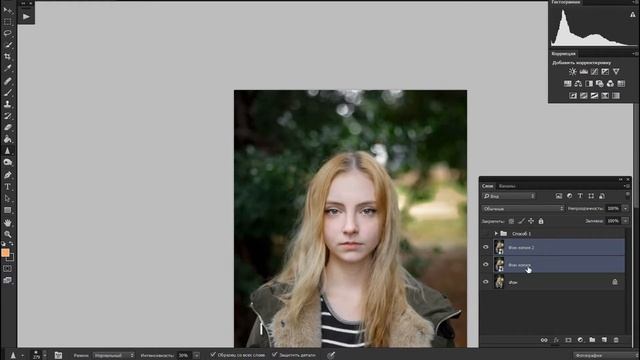640x360 pixels.
Task: Select the Paint Bucket tool
Action: point(7,139)
